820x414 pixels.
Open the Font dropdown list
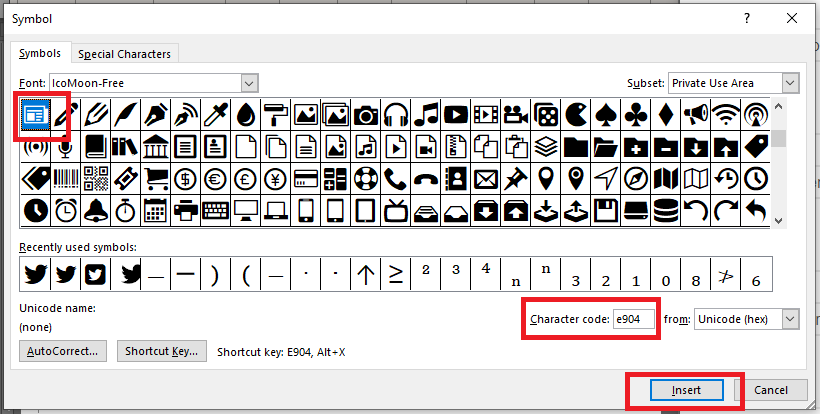click(249, 83)
